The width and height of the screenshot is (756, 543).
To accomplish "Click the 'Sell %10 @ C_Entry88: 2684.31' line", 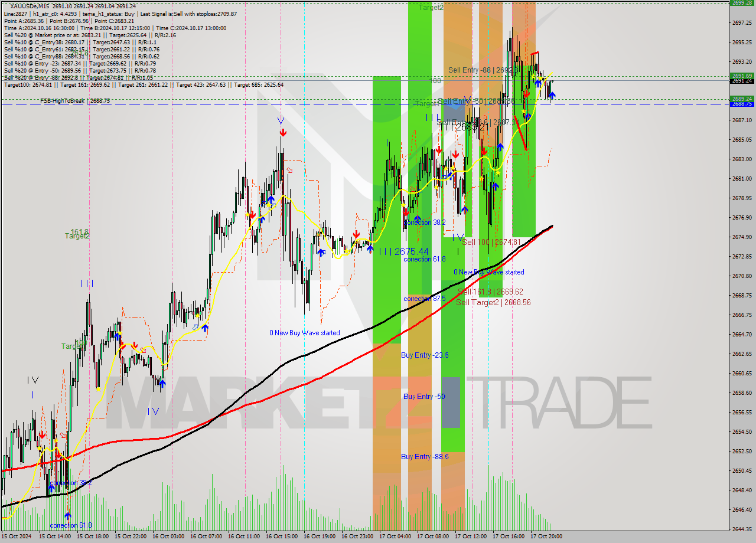I will tap(82, 56).
